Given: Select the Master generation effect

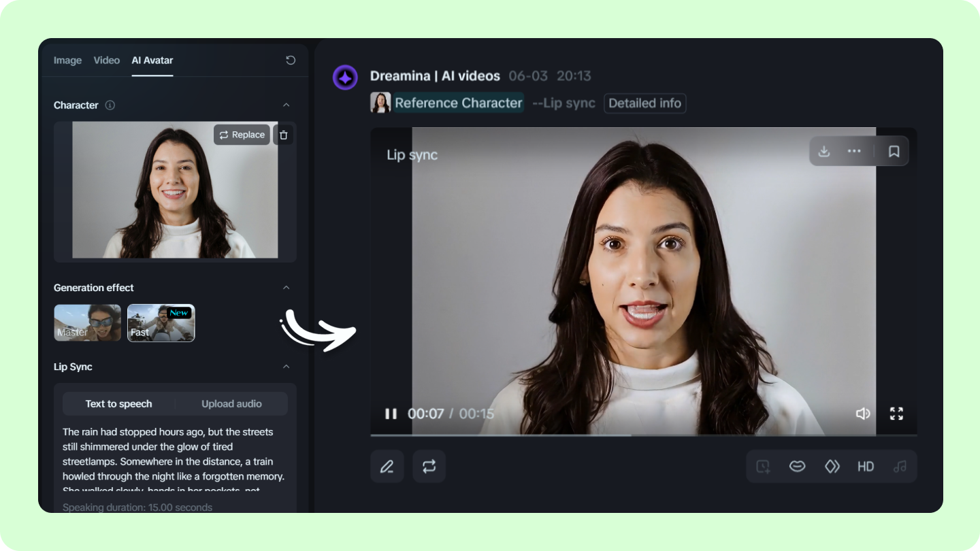Looking at the screenshot, I should [x=87, y=322].
